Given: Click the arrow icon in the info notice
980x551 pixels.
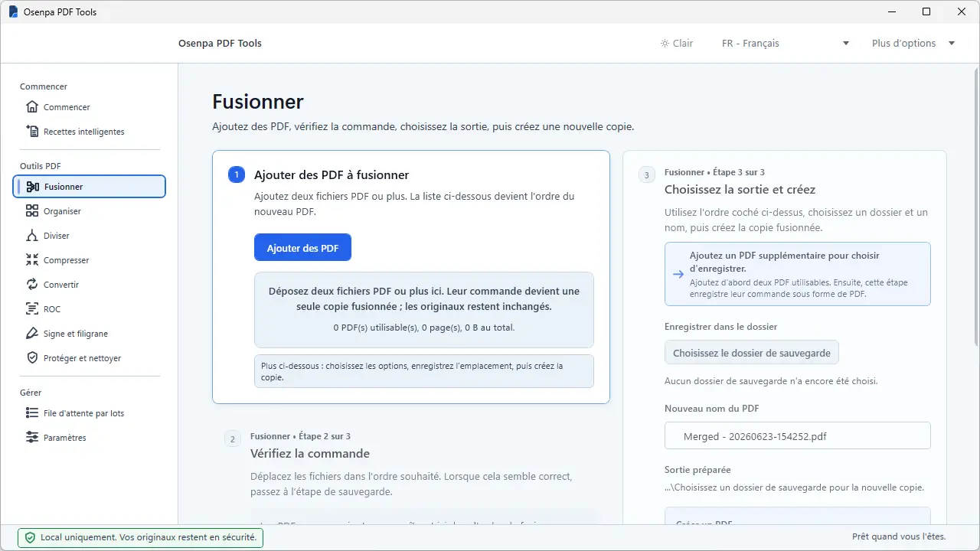Looking at the screenshot, I should pos(678,274).
